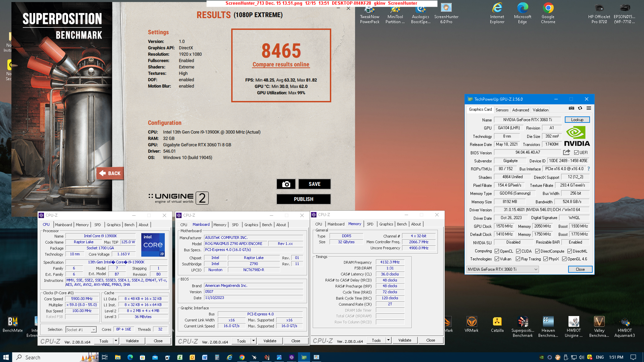Open Calculator from the taskbar

pyautogui.click(x=217, y=357)
